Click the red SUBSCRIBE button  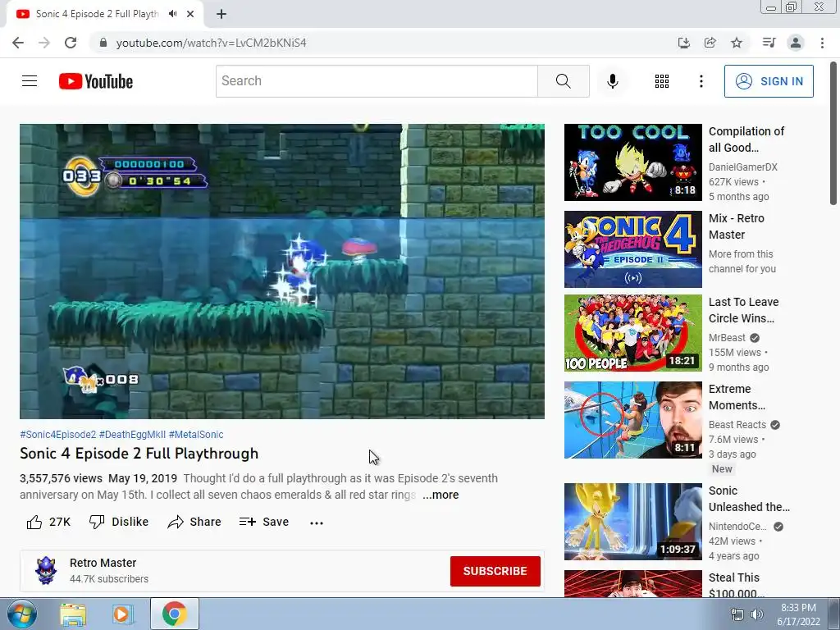click(495, 571)
